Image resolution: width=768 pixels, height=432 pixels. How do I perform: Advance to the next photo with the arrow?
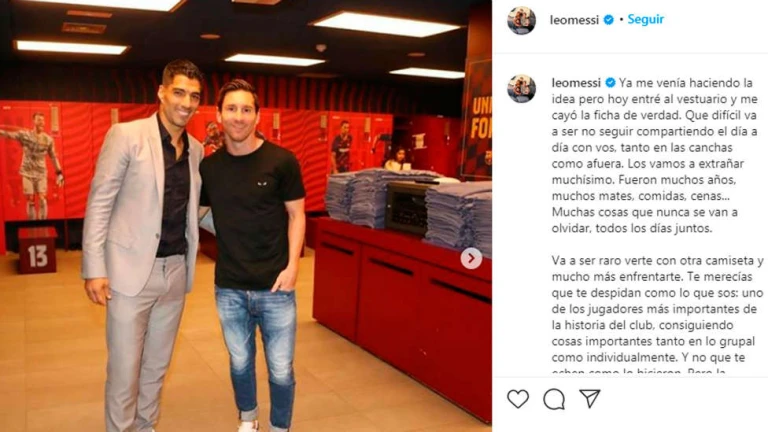[x=471, y=258]
